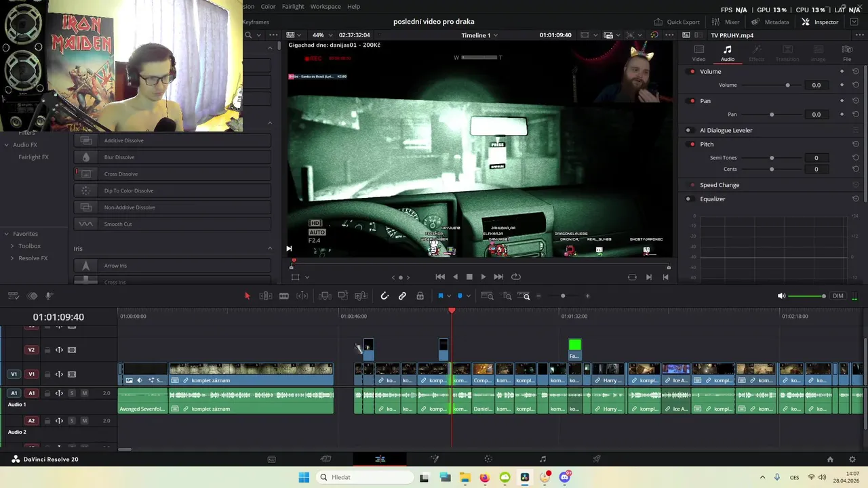Switch to the Color page icon
This screenshot has height=488, width=868.
(488, 459)
